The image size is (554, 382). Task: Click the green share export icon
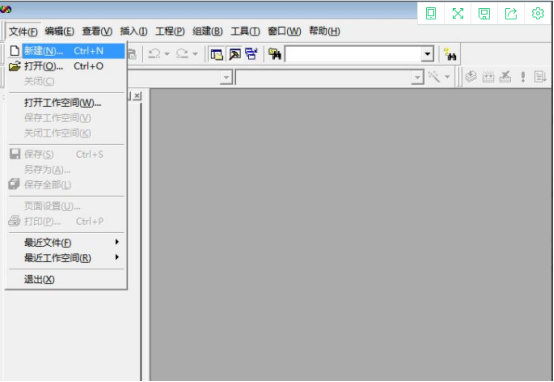tap(511, 13)
